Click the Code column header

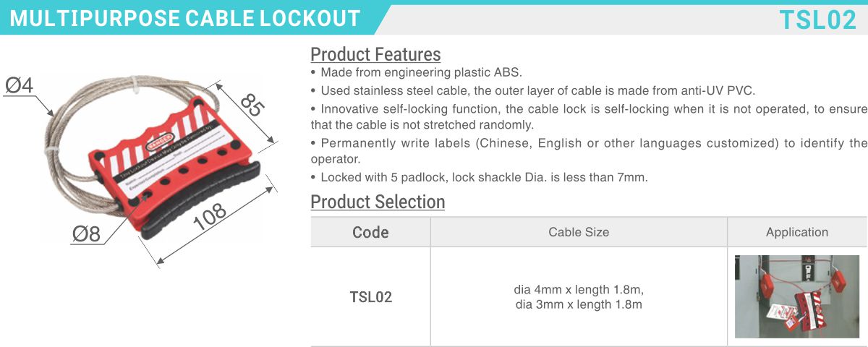click(370, 233)
